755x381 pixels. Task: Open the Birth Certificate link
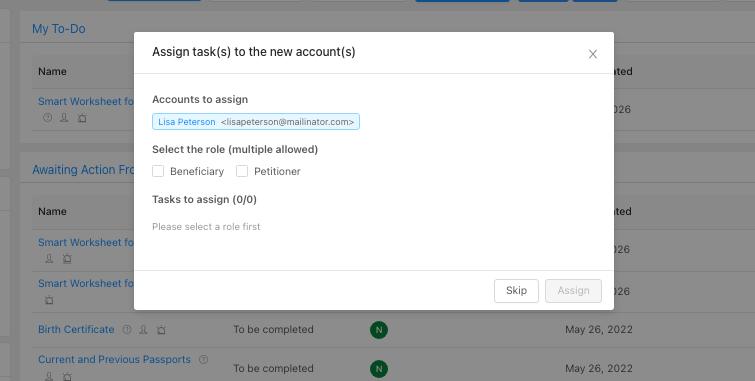[x=76, y=329]
